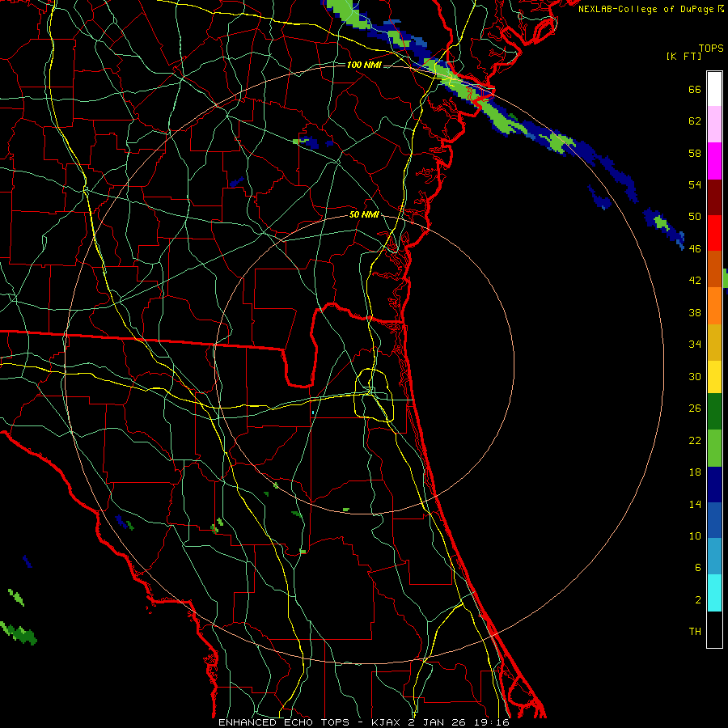The image size is (728, 728).
Task: Click the TH threshold label
Action: 695,632
